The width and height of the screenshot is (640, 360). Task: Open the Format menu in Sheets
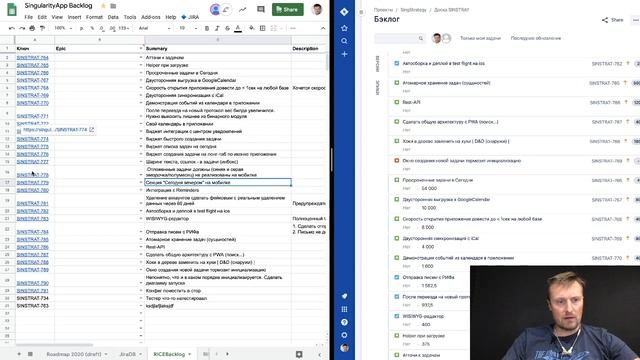click(94, 17)
